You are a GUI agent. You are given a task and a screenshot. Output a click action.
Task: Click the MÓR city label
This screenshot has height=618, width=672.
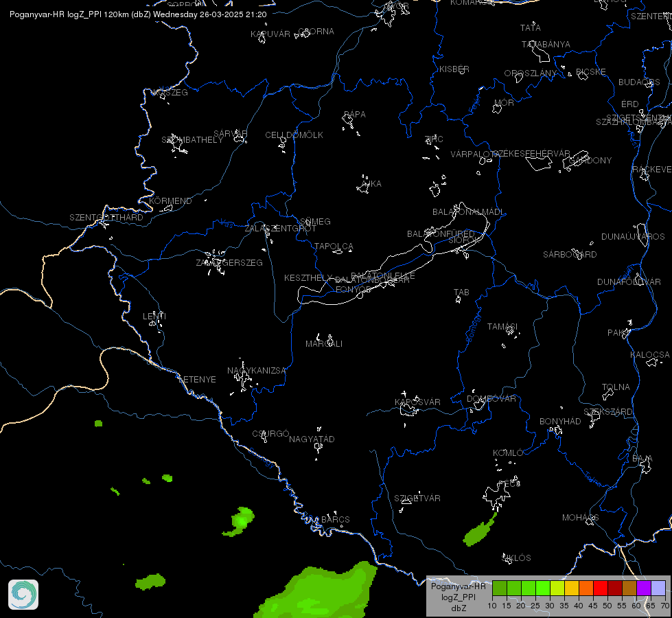point(504,103)
